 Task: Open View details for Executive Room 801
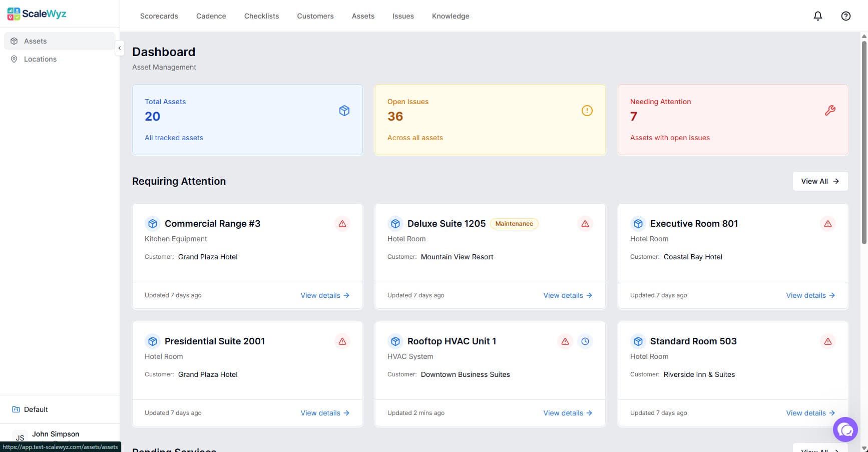tap(810, 295)
